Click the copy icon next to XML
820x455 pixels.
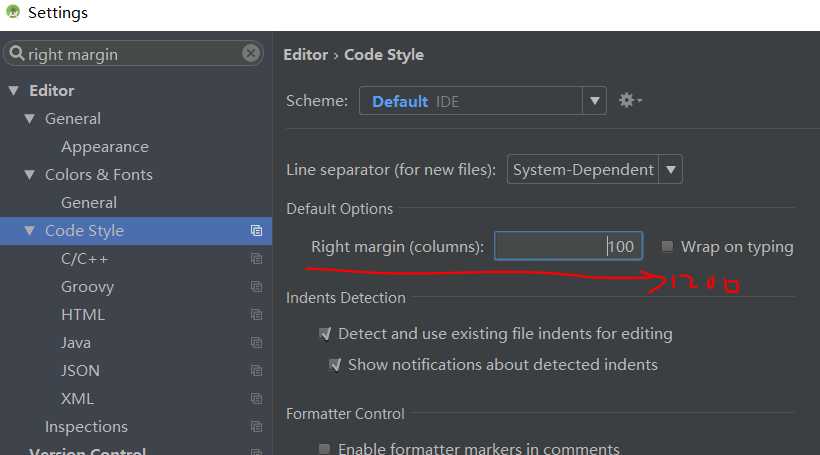(x=256, y=399)
